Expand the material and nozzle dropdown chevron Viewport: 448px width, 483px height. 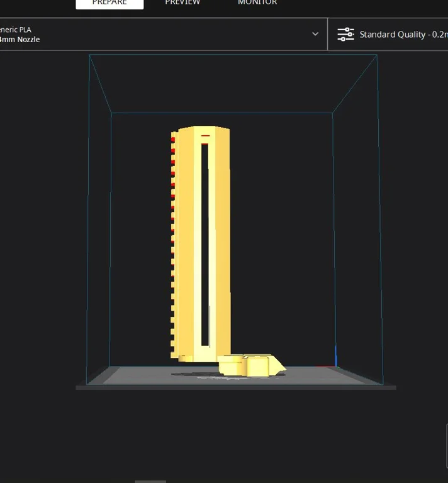pos(315,34)
